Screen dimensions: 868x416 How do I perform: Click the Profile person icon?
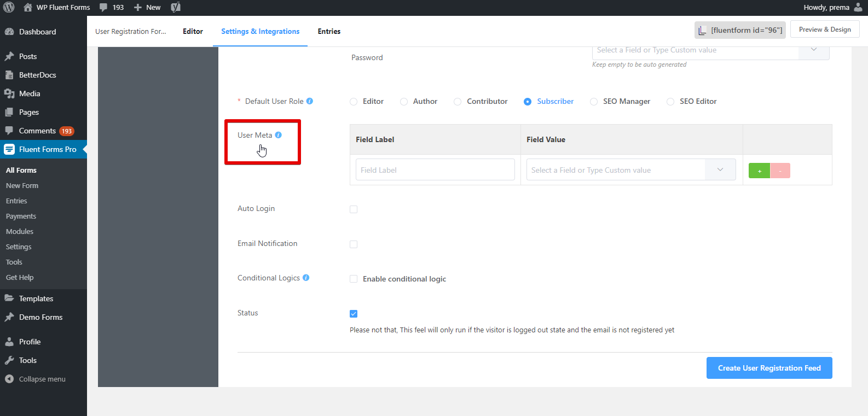9,342
